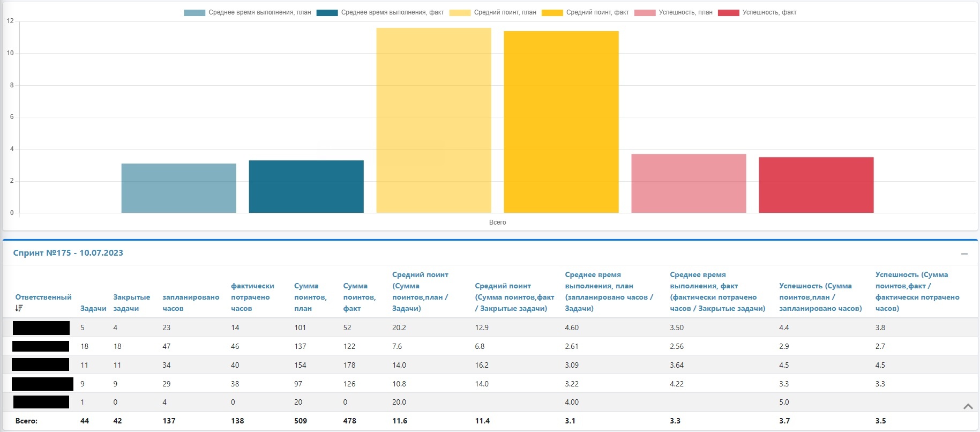
Task: Click the 'фактически потрачено часов' column header
Action: pyautogui.click(x=252, y=297)
